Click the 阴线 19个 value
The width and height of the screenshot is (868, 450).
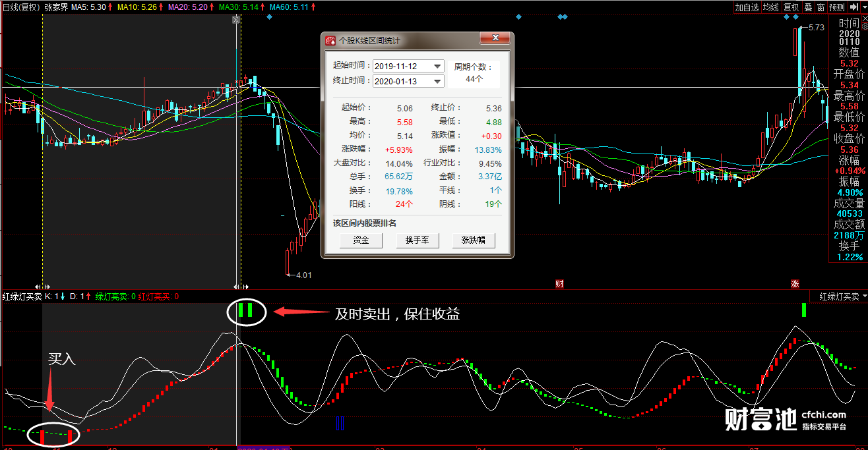point(493,204)
